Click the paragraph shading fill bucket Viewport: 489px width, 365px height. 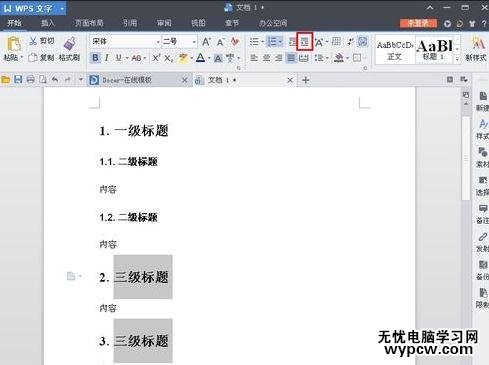[339, 58]
